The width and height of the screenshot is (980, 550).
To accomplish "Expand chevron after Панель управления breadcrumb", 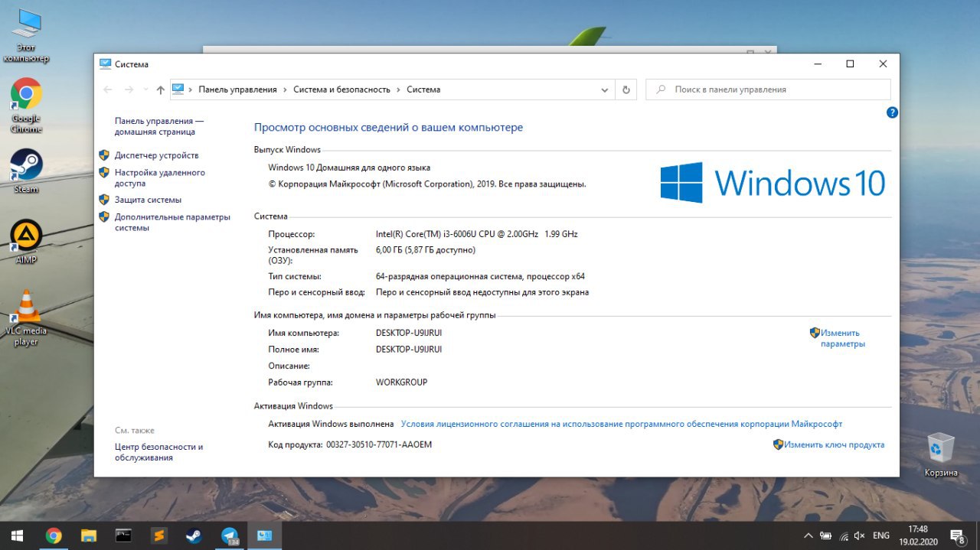I will [285, 89].
